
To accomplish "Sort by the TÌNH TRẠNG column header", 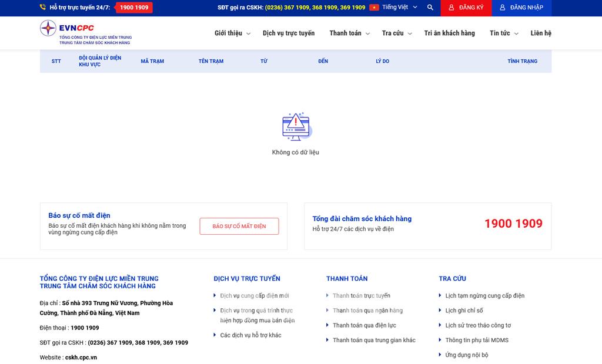I will point(522,61).
